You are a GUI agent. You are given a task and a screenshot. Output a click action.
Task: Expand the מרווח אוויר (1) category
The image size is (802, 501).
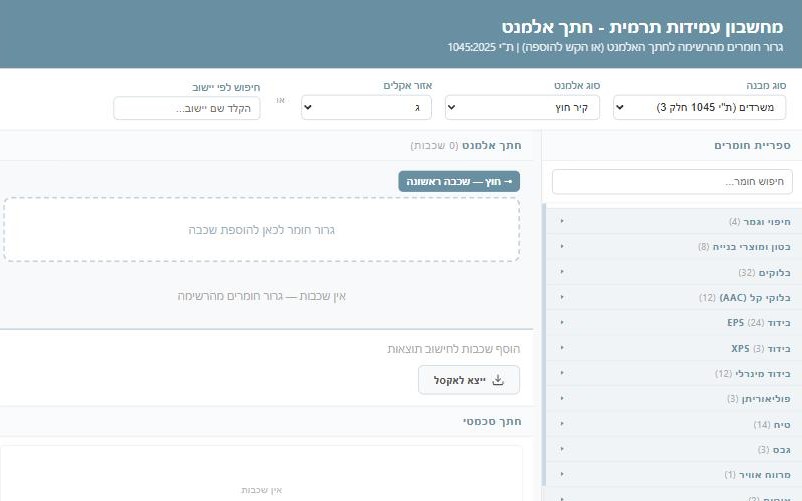(x=672, y=474)
